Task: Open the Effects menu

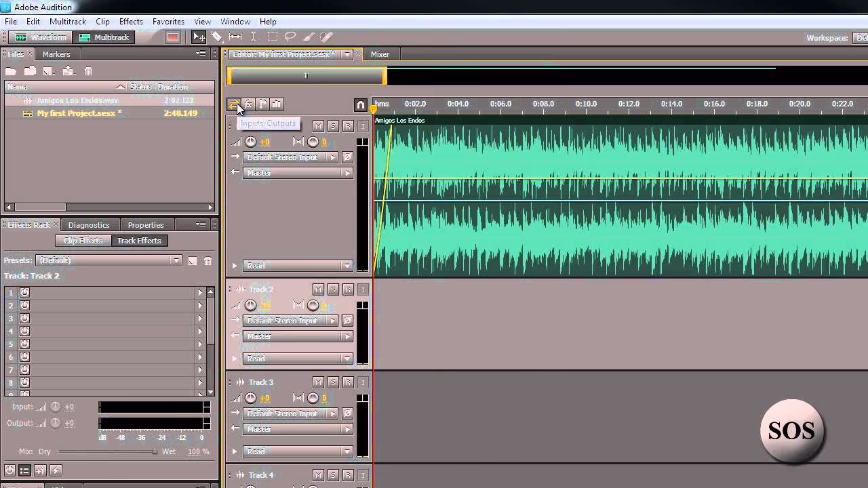Action: (x=131, y=22)
